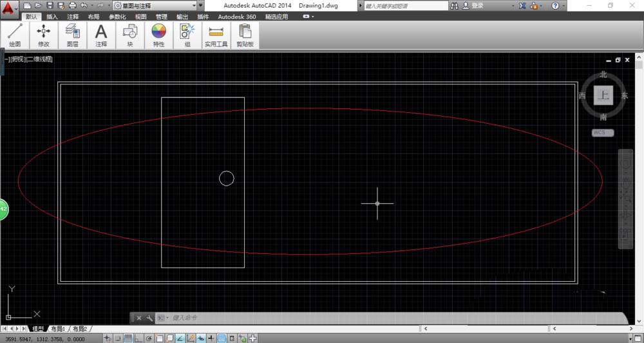The width and height of the screenshot is (644, 343).
Task: Click the 上 (Top) face of the ViewCube
Action: (603, 95)
